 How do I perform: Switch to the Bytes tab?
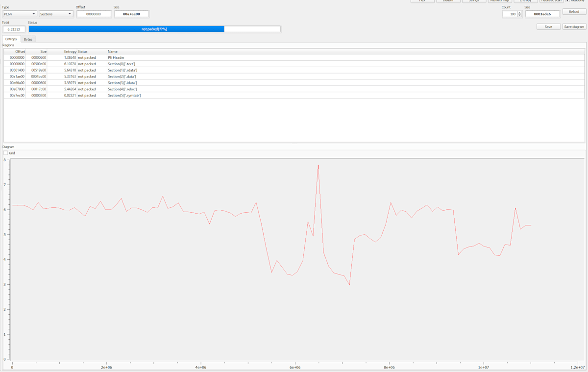point(28,39)
